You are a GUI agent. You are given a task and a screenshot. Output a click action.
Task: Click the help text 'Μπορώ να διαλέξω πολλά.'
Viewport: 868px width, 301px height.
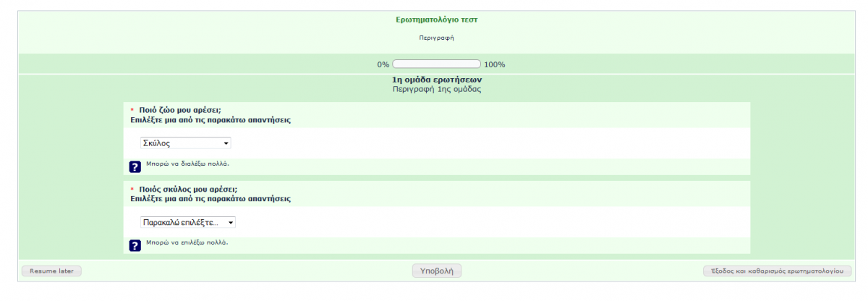187,164
